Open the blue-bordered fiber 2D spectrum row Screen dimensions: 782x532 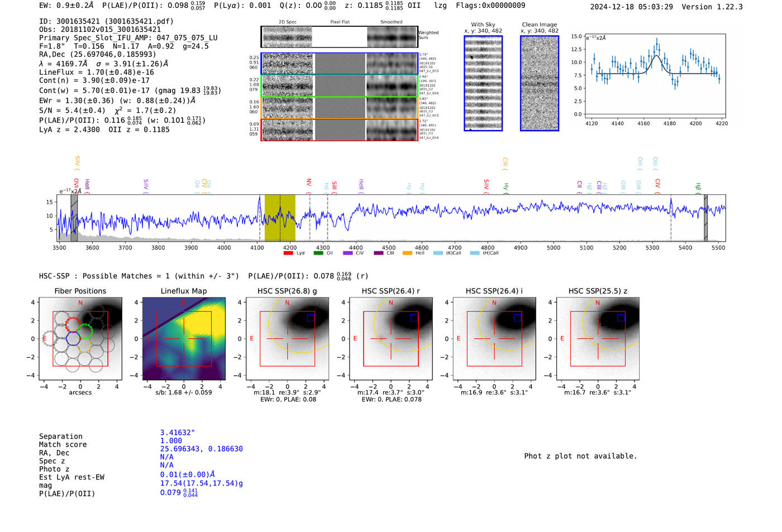[339, 64]
